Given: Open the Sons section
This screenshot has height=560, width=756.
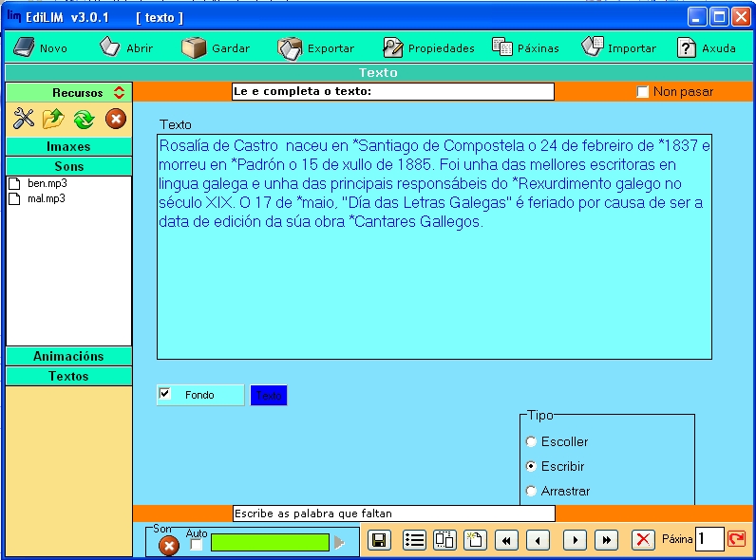Looking at the screenshot, I should coord(69,166).
